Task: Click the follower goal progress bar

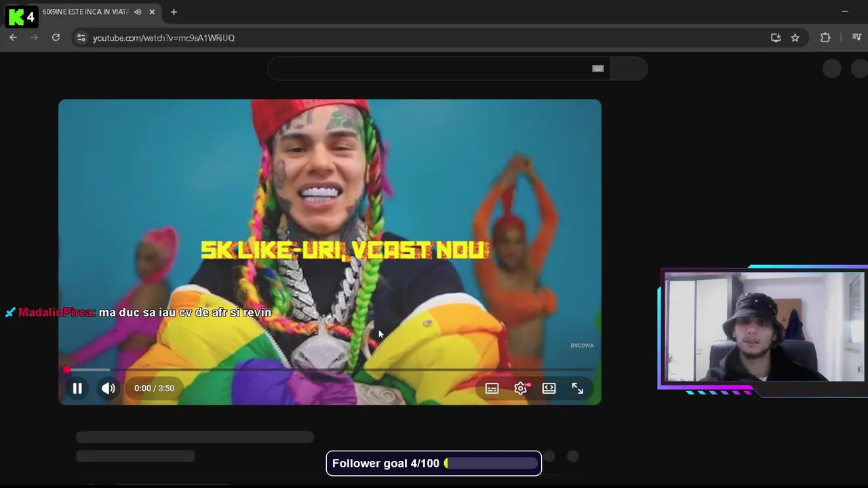Action: pos(491,464)
